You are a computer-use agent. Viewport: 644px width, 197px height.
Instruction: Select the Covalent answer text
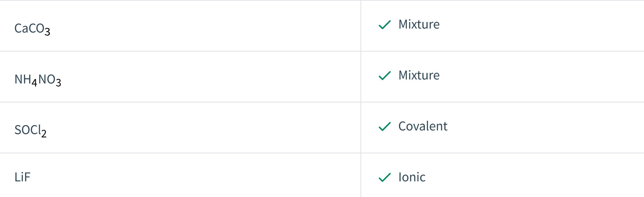coord(423,126)
